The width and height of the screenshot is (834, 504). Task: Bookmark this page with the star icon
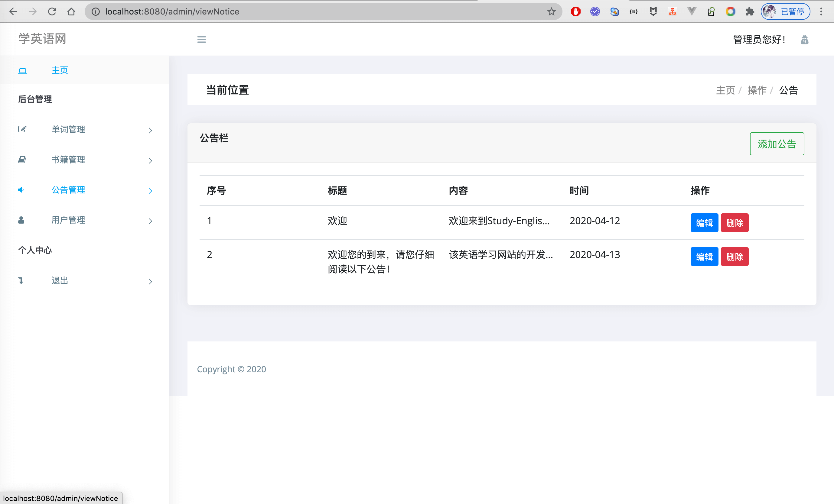pyautogui.click(x=551, y=12)
